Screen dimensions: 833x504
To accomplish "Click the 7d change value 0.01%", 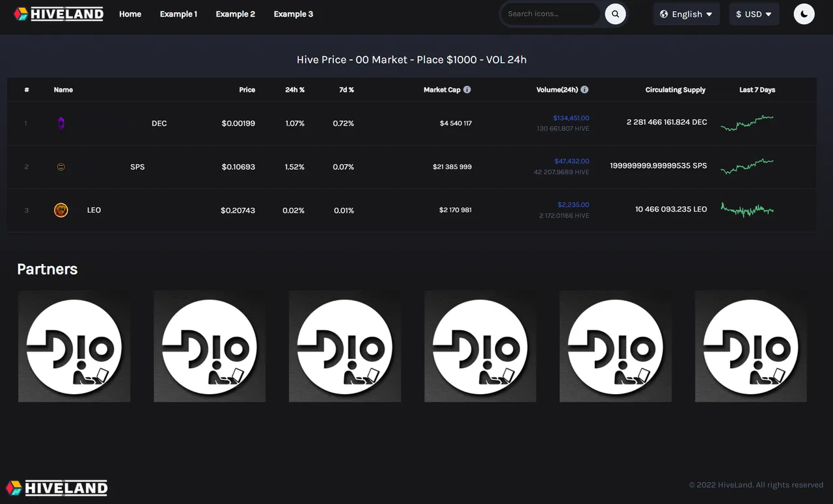I will pyautogui.click(x=344, y=211).
